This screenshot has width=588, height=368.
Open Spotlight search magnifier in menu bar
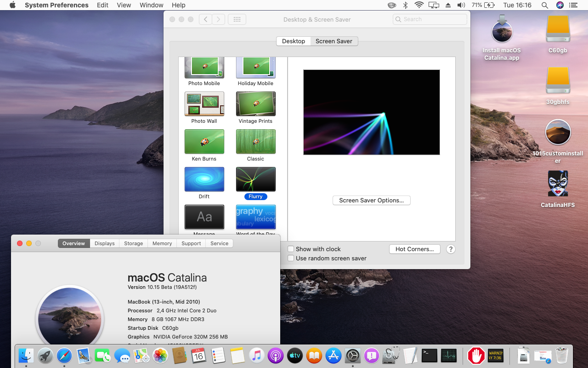click(x=545, y=5)
